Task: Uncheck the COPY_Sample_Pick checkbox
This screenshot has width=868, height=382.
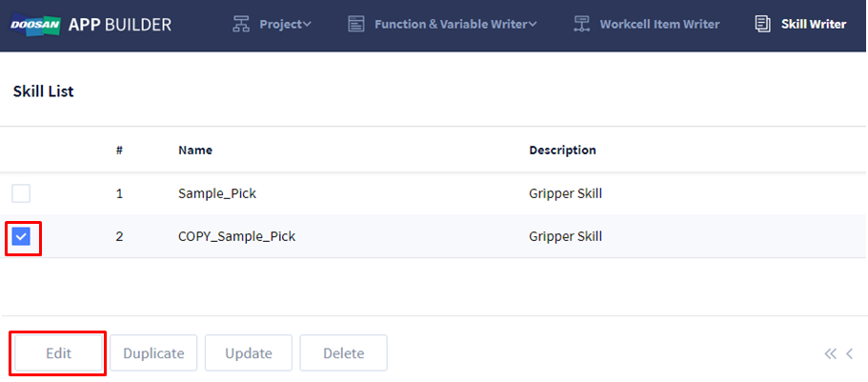Action: point(21,236)
